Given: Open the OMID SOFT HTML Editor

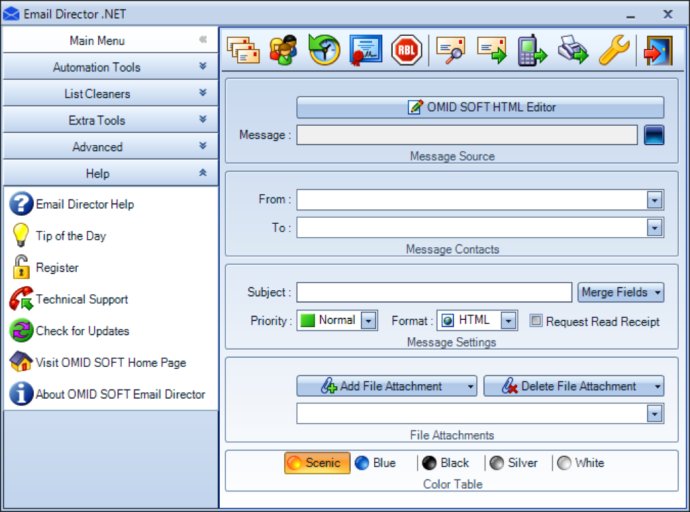Looking at the screenshot, I should [x=481, y=107].
